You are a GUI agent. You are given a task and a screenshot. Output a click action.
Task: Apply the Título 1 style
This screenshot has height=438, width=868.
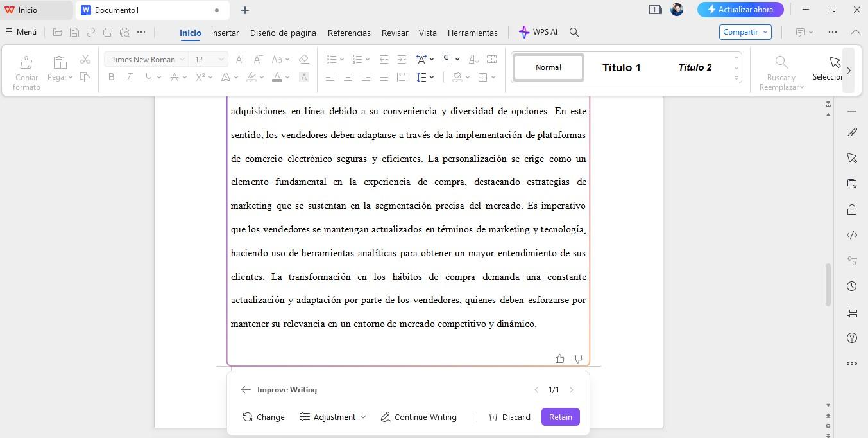coord(620,67)
